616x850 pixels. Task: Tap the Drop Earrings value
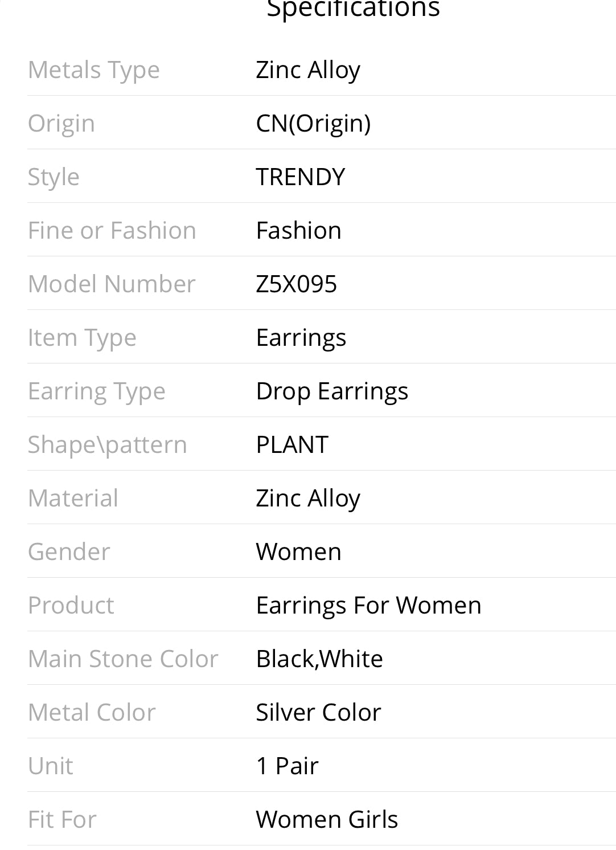point(332,391)
